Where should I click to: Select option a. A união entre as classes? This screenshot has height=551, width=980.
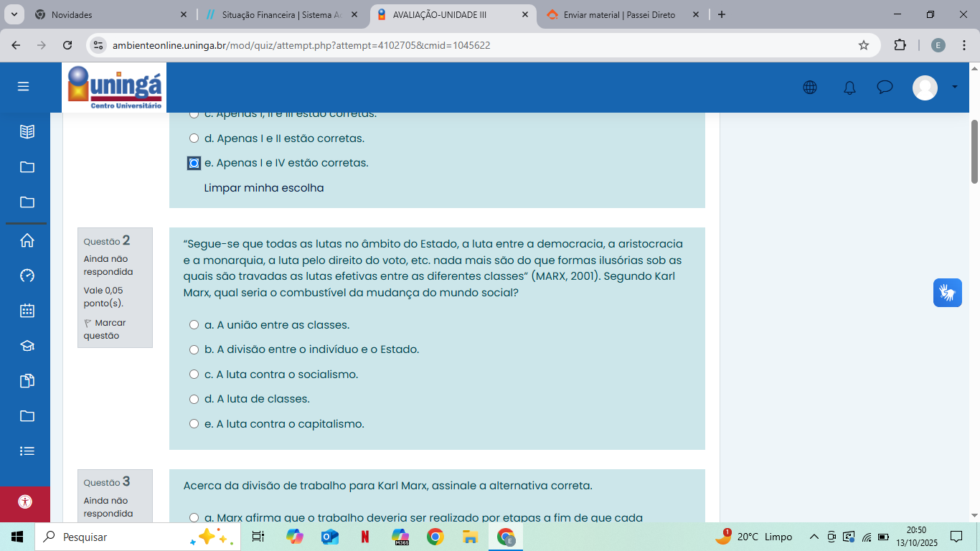coord(194,325)
